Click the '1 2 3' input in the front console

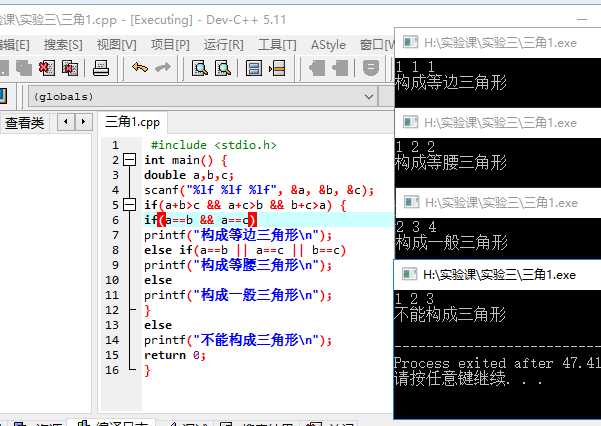pos(414,299)
